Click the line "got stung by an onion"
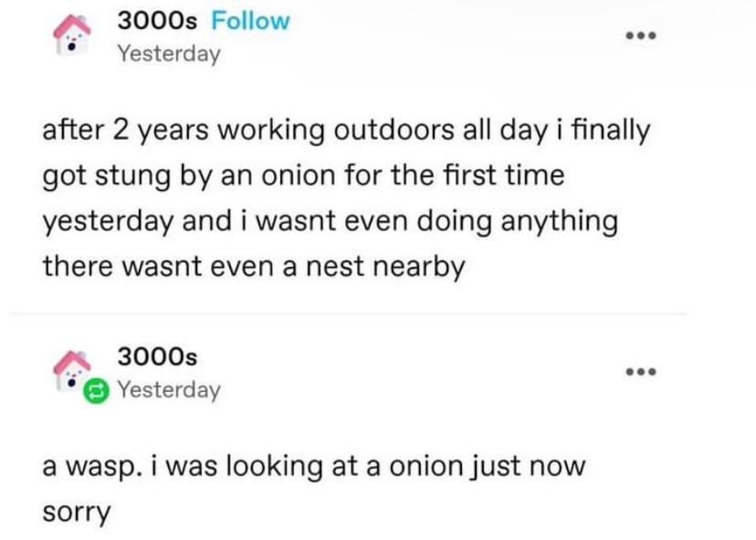Viewport: 756px width, 540px height. pyautogui.click(x=303, y=175)
